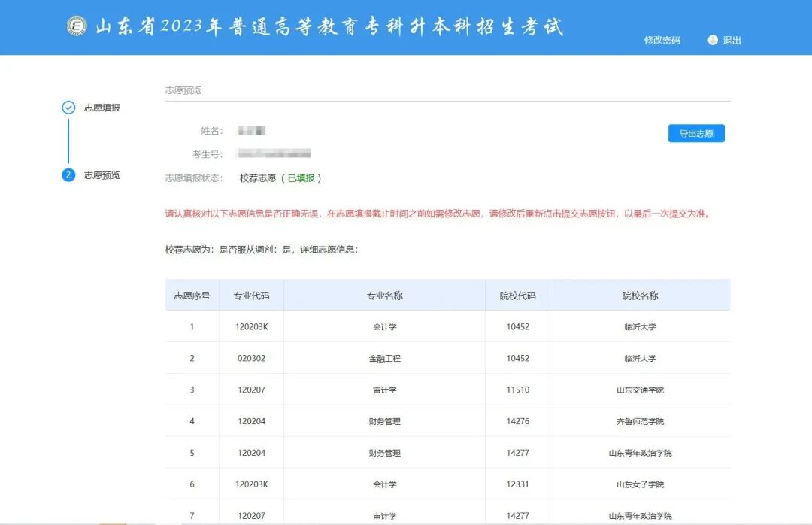Log out via the 退出 link
Viewport: 812px width, 525px height.
pos(732,41)
